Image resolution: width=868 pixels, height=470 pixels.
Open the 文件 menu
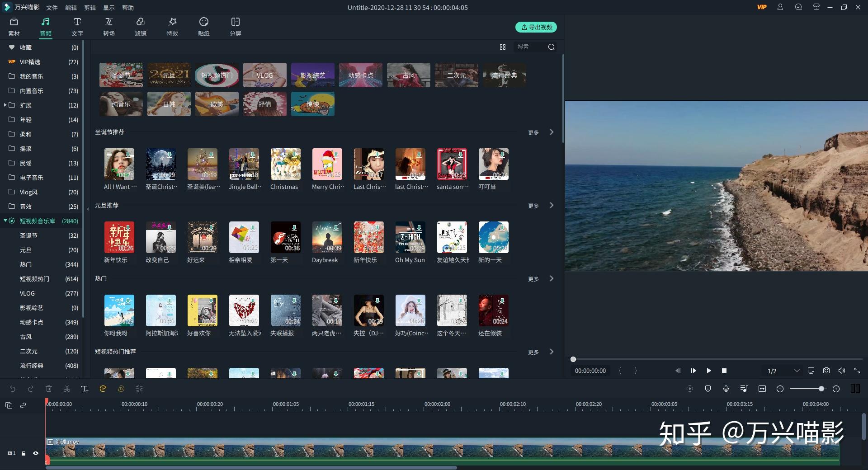[x=52, y=8]
